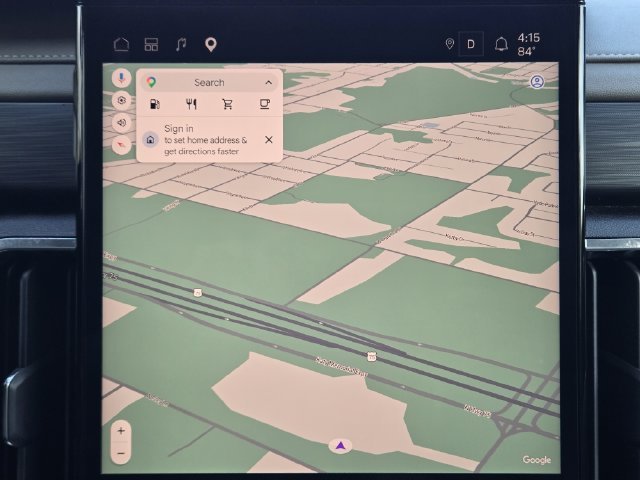The width and height of the screenshot is (640, 480).
Task: Tap the microphone voice search button
Action: tap(121, 78)
